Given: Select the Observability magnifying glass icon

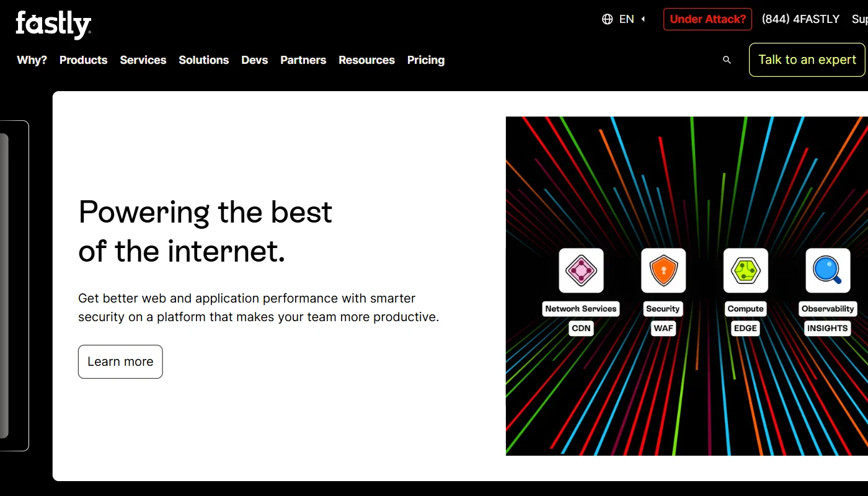Looking at the screenshot, I should pos(828,270).
